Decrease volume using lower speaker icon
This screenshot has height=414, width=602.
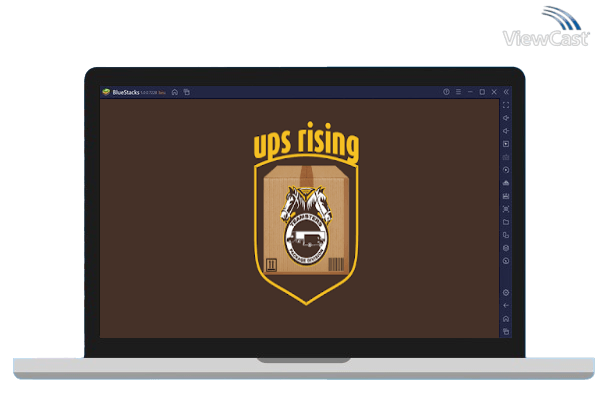(506, 131)
